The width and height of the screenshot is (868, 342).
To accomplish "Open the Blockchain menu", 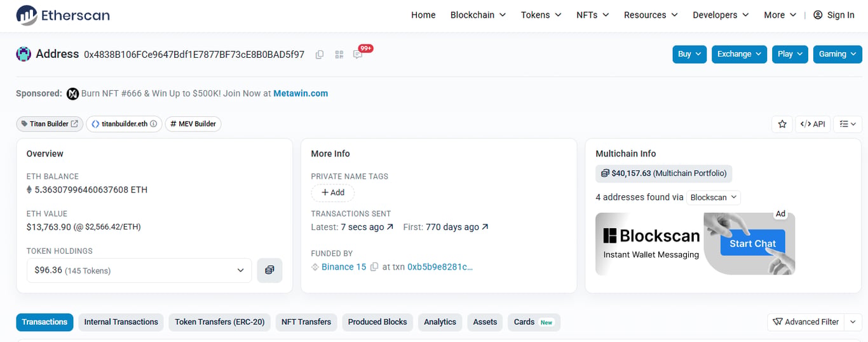I will (x=478, y=15).
